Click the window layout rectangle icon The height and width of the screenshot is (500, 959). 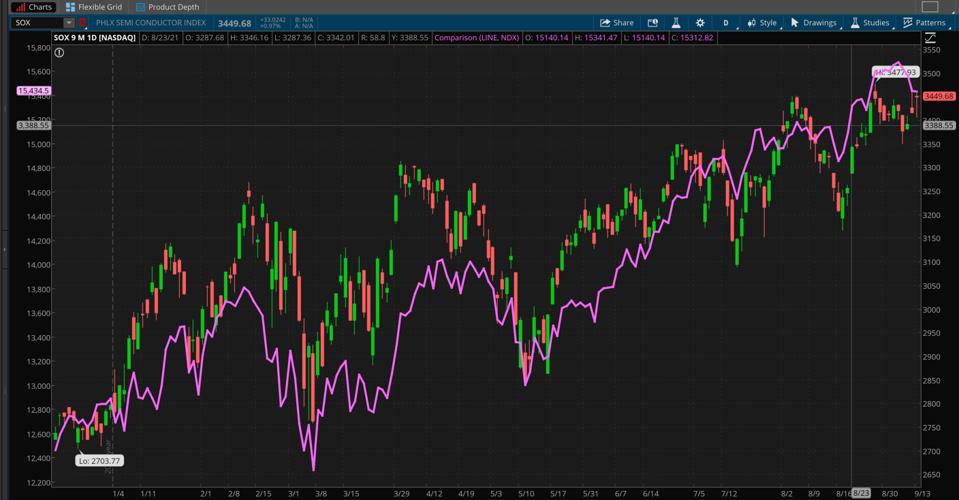click(929, 7)
